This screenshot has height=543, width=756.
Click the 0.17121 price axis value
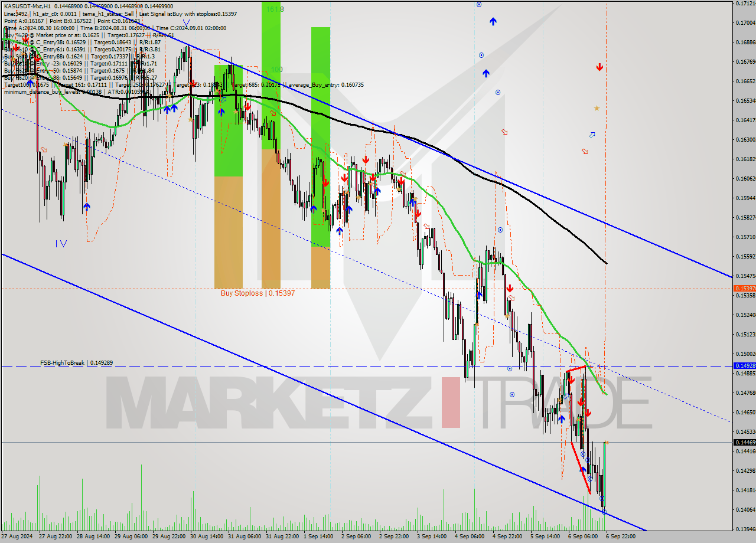click(745, 4)
